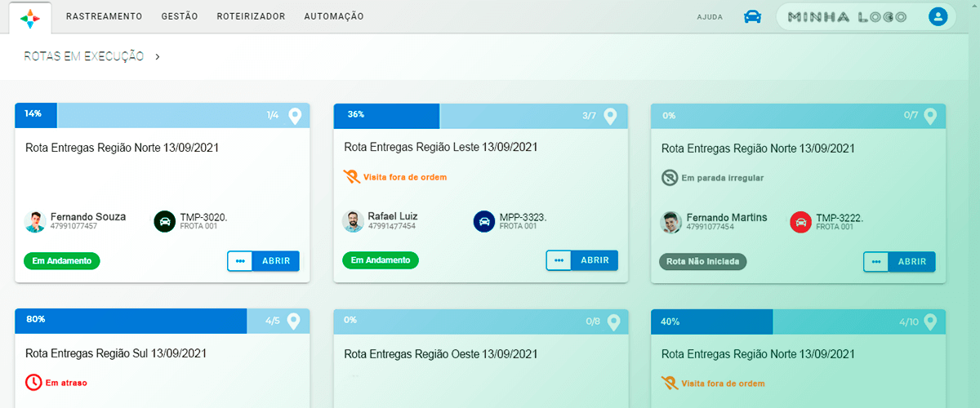Click location pin on the 14% route card

click(295, 116)
